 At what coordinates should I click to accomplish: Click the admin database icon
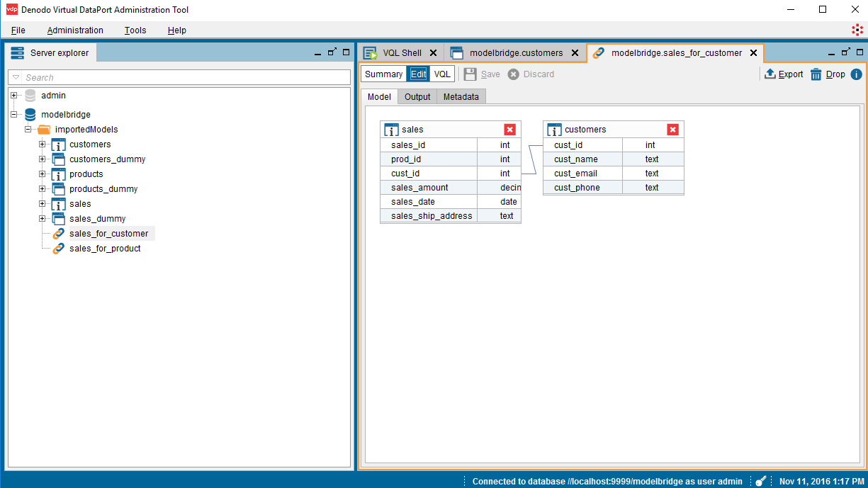click(x=30, y=96)
